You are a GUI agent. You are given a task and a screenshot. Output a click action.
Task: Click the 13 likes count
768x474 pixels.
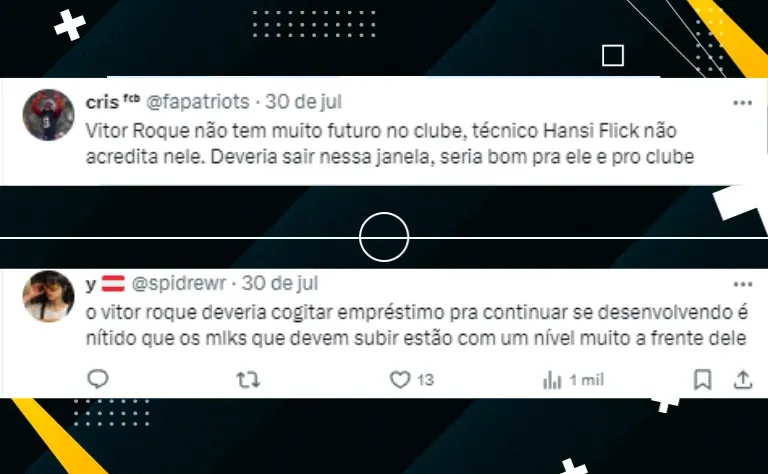pyautogui.click(x=426, y=380)
